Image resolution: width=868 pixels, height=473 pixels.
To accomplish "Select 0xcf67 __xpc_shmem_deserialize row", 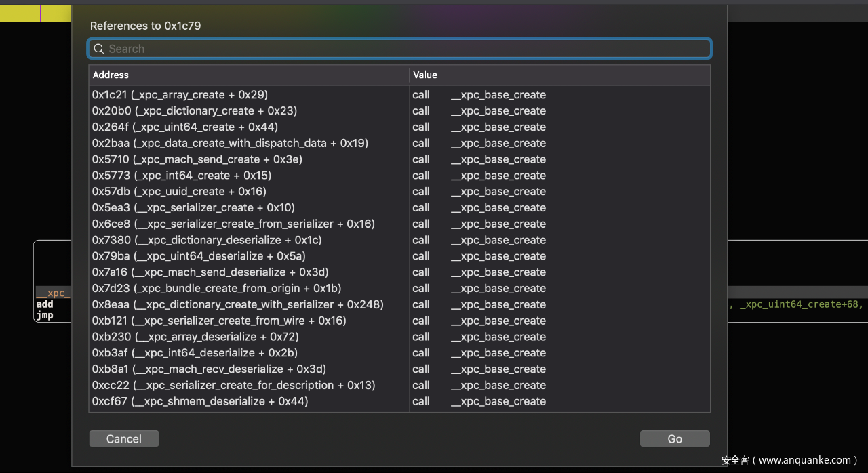I will click(x=200, y=402).
